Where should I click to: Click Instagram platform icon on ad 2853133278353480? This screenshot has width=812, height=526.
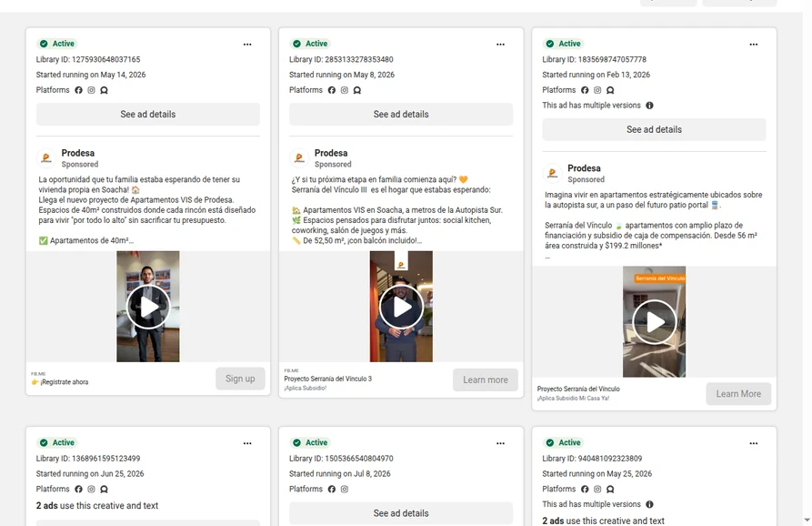point(345,90)
